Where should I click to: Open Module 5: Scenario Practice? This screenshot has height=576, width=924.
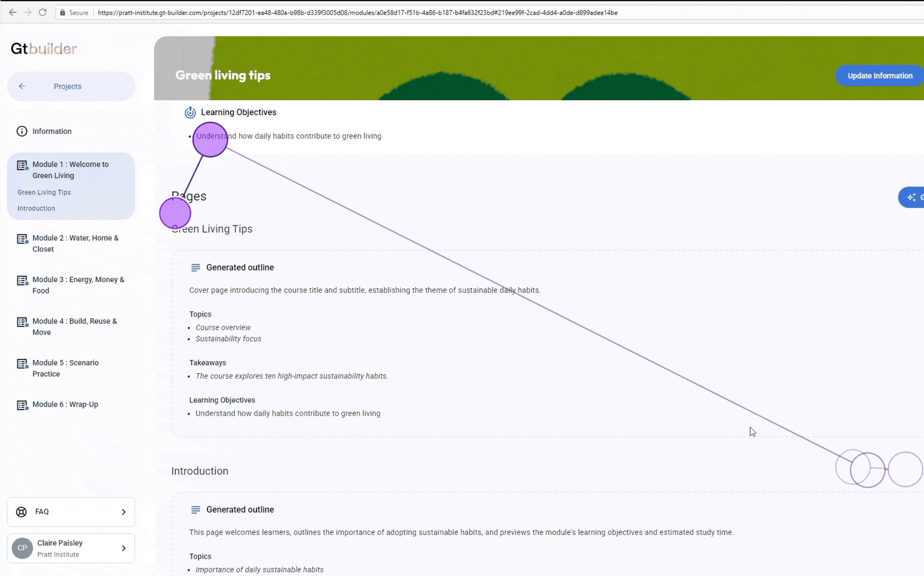tap(65, 368)
